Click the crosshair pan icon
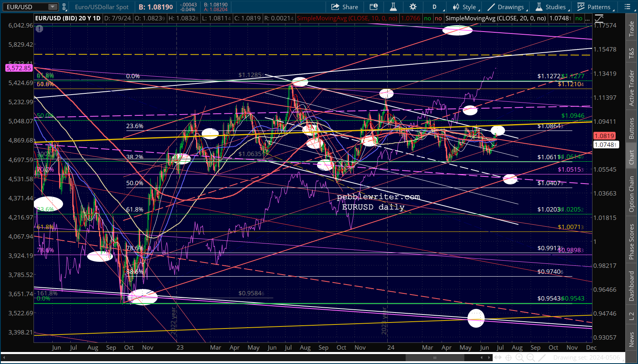 click(x=509, y=358)
